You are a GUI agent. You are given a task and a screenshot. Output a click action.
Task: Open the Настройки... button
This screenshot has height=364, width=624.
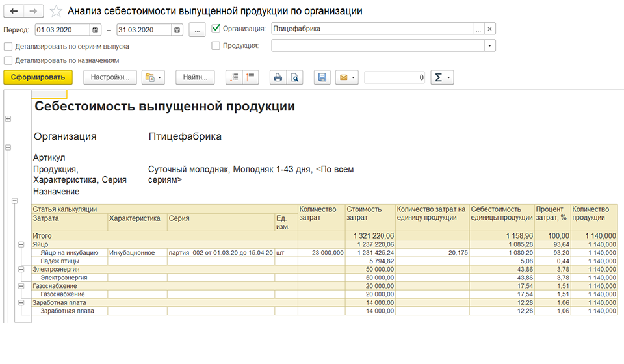click(x=110, y=77)
